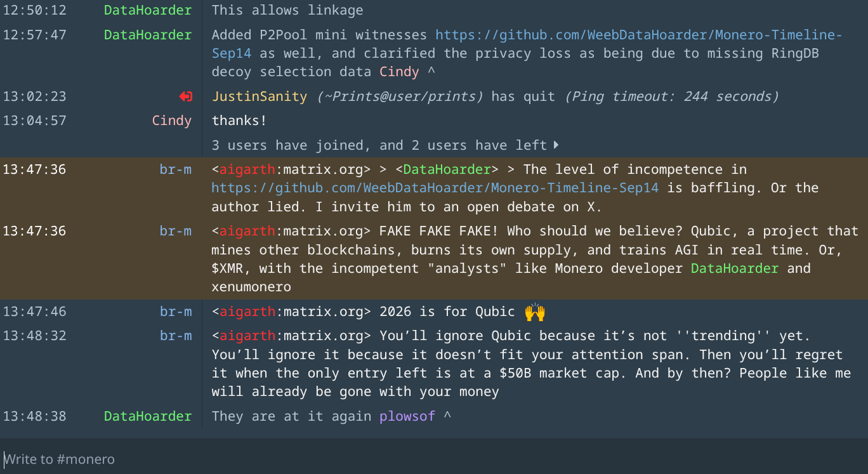Click the red aigarth name in the '2026 is for Qubic' message
Viewport: 868px width, 474px height.
tap(247, 312)
